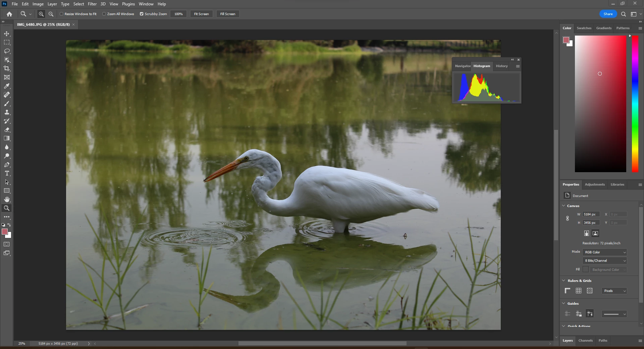Open the ruler units Pixels dropdown
The width and height of the screenshot is (644, 349).
coord(614,291)
